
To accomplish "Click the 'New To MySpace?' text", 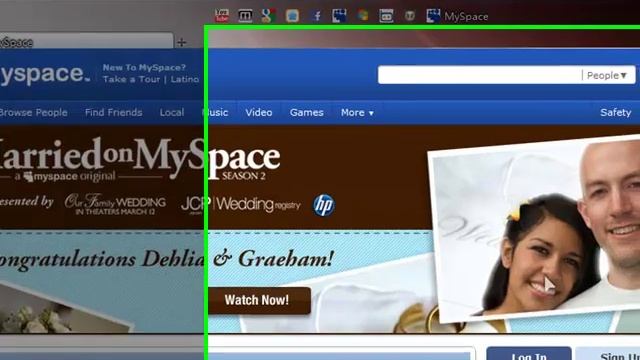I will [144, 67].
